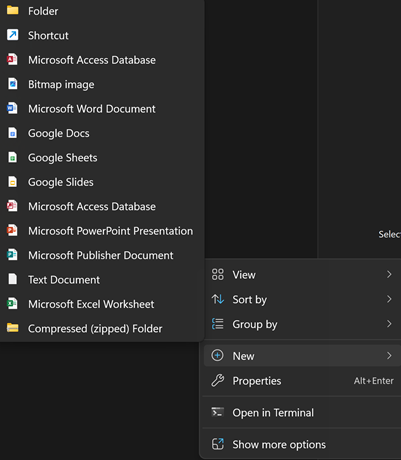
Task: Expand the Group by submenu chevron
Action: (389, 324)
